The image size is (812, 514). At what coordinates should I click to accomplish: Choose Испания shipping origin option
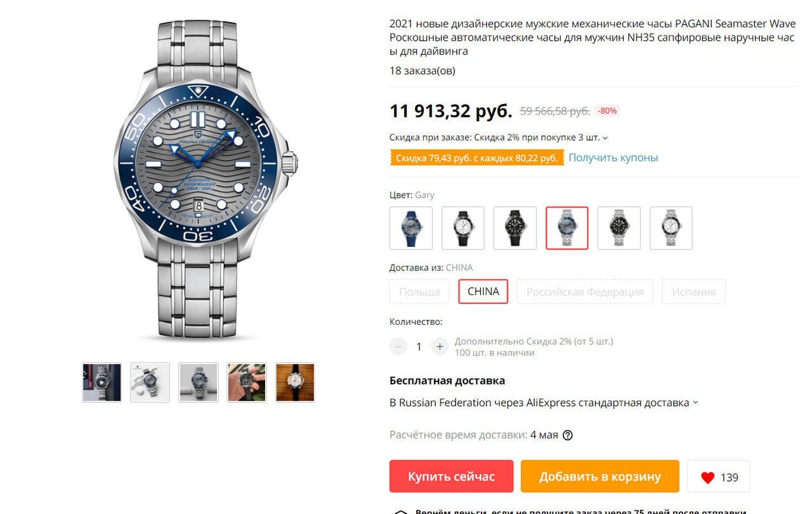pyautogui.click(x=694, y=292)
